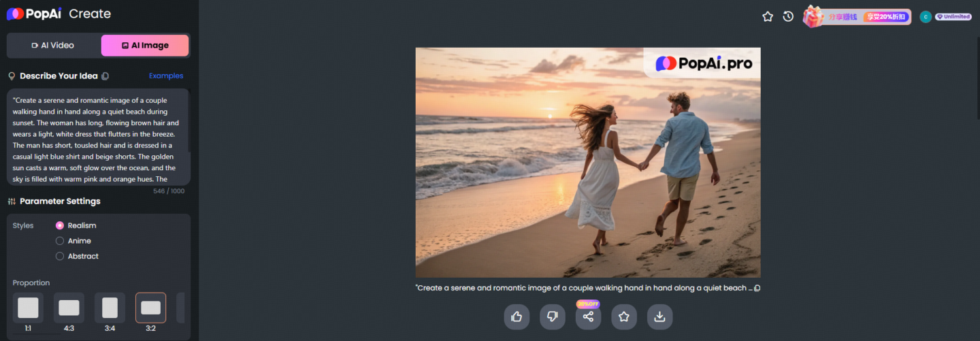The width and height of the screenshot is (980, 341).
Task: Choose the 3:4 proportion
Action: click(x=110, y=308)
